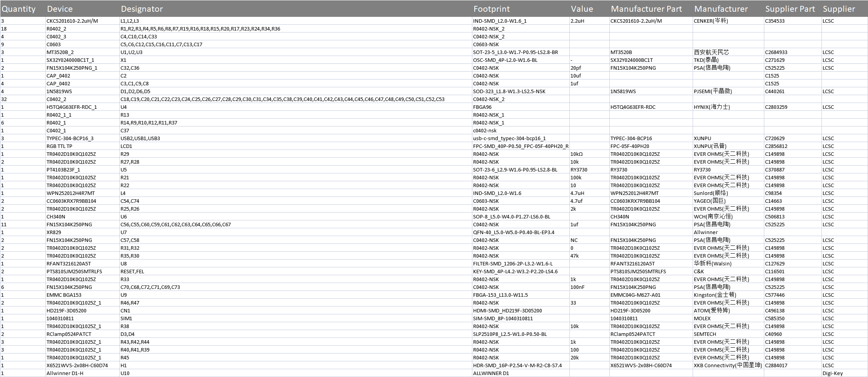
Task: Select footprint IND-SMD_L2.0-W1.6_1
Action: click(500, 21)
